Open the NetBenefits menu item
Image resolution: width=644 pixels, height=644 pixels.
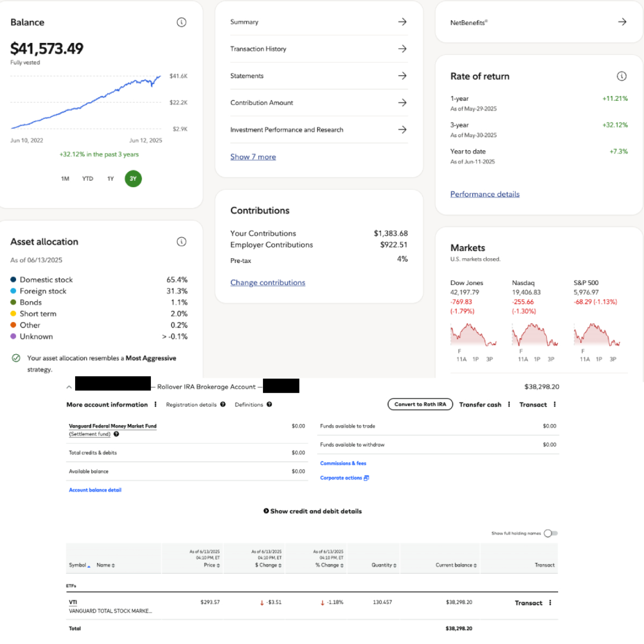[539, 22]
